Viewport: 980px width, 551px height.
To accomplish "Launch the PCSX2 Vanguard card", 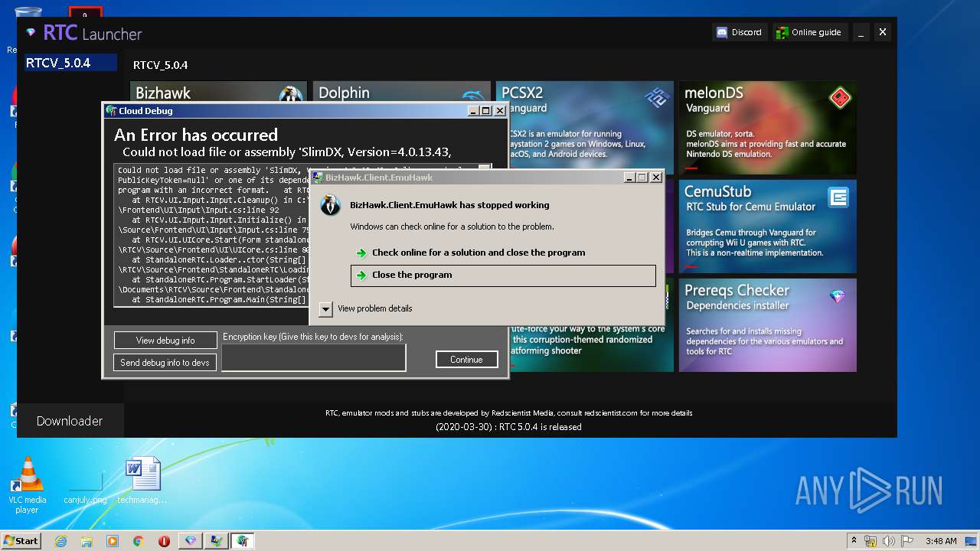I will 585,126.
